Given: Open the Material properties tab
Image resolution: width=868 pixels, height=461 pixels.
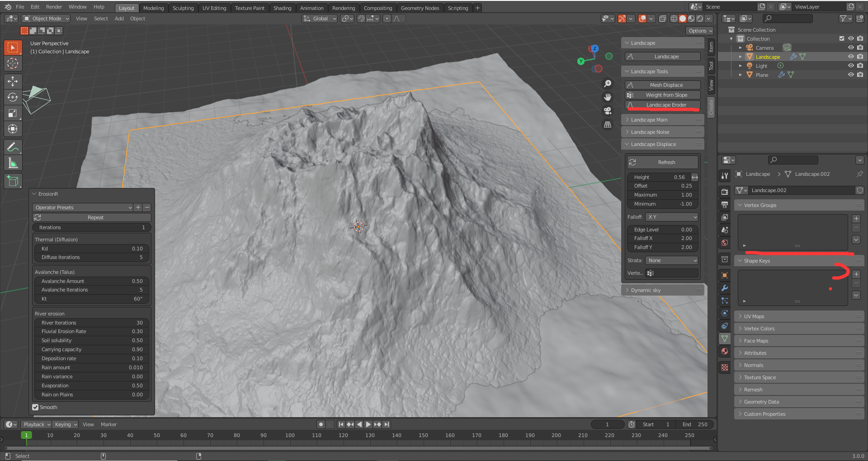Looking at the screenshot, I should (x=725, y=351).
